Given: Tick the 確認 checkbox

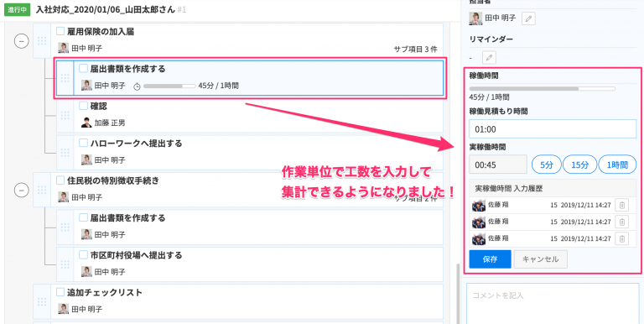Looking at the screenshot, I should point(83,106).
